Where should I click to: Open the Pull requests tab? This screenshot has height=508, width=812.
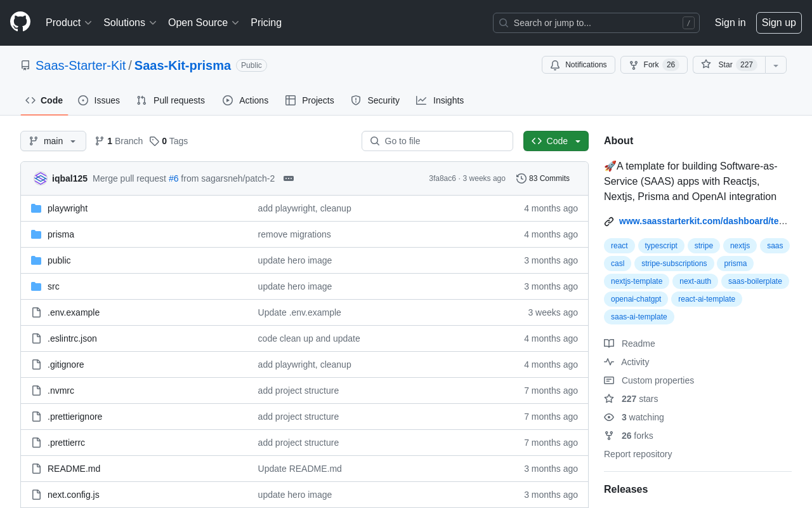point(171,100)
